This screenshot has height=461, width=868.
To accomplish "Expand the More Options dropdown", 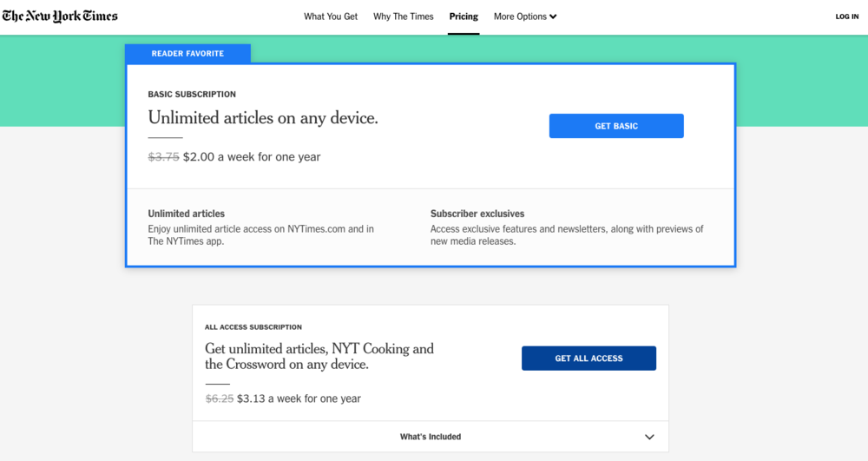I will click(x=525, y=16).
